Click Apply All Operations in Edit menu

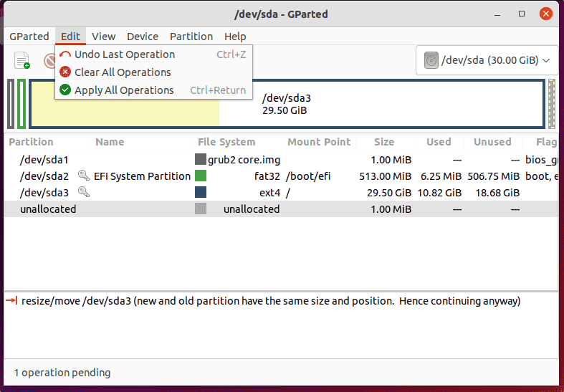123,90
